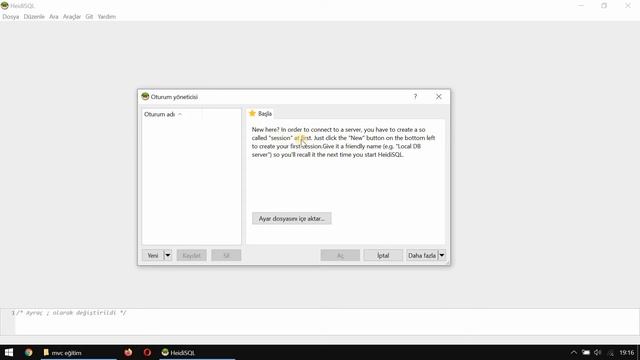Open the Dosya menu

click(x=11, y=17)
